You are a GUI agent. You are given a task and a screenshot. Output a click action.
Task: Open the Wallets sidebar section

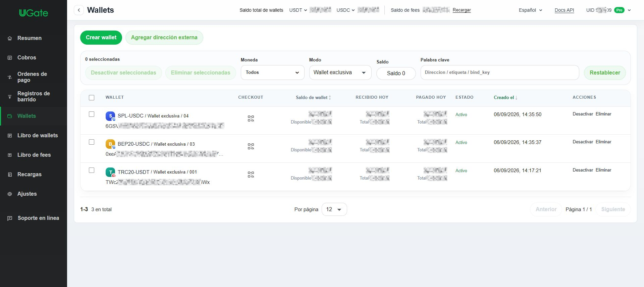pos(34,116)
